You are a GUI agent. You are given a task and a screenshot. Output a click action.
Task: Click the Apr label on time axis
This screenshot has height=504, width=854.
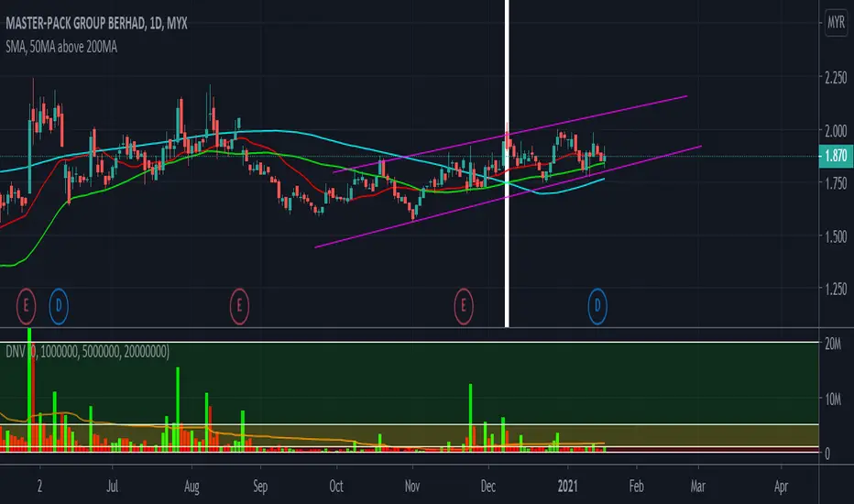pyautogui.click(x=781, y=486)
